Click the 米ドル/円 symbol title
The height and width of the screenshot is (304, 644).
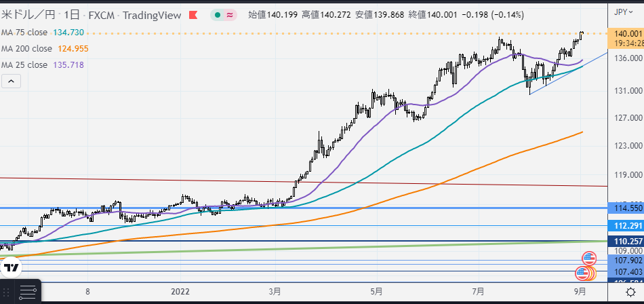(x=27, y=15)
